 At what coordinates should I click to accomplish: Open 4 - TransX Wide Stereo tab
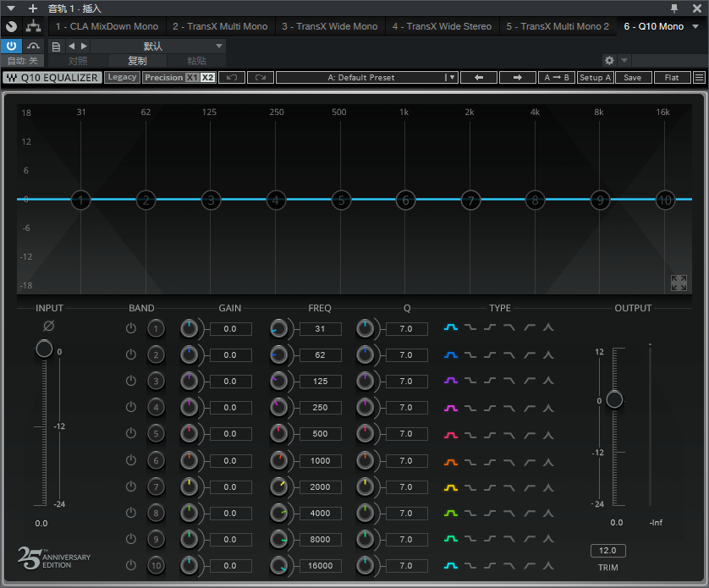(442, 26)
